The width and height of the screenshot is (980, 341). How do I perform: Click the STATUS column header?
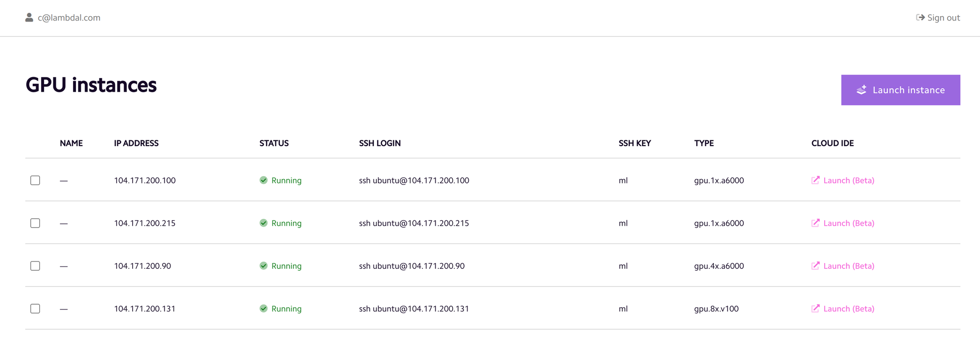click(x=274, y=143)
